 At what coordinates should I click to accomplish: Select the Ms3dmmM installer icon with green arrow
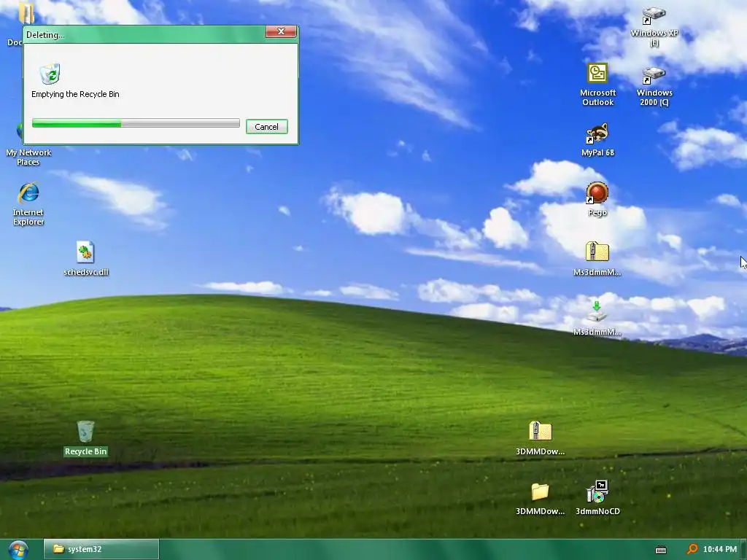point(597,318)
